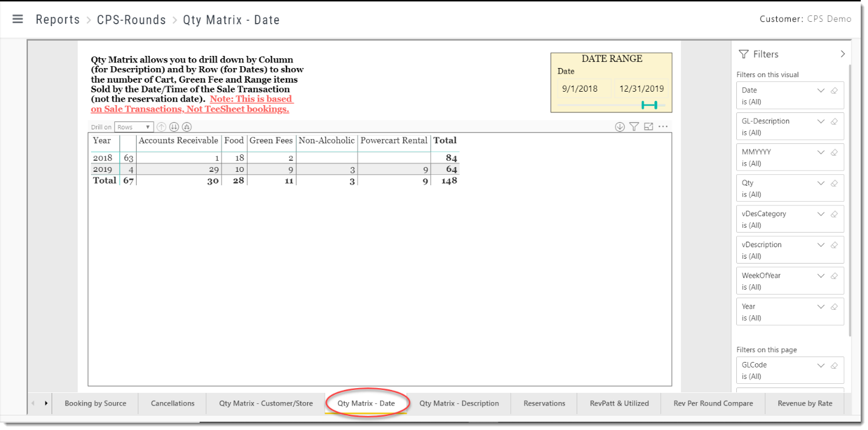The height and width of the screenshot is (430, 868).
Task: Click the CPS-Rounds breadcrumb link
Action: tap(131, 19)
